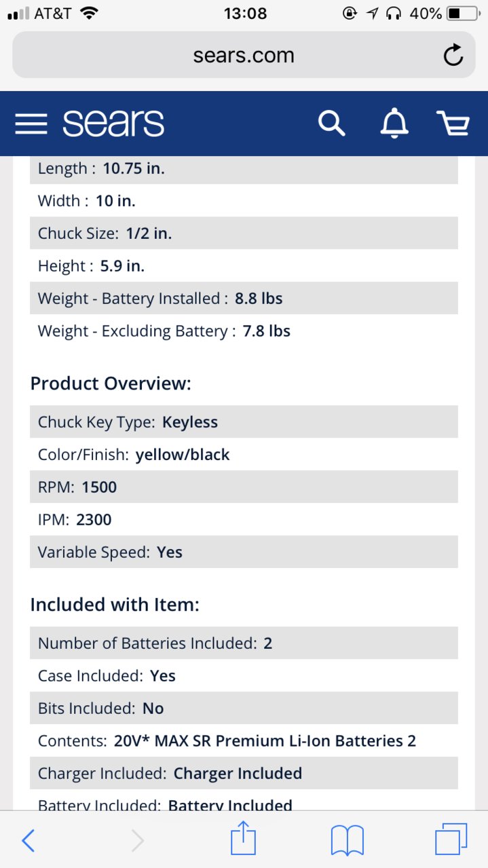This screenshot has height=868, width=488.
Task: Open the Sears hamburger menu
Action: (31, 124)
